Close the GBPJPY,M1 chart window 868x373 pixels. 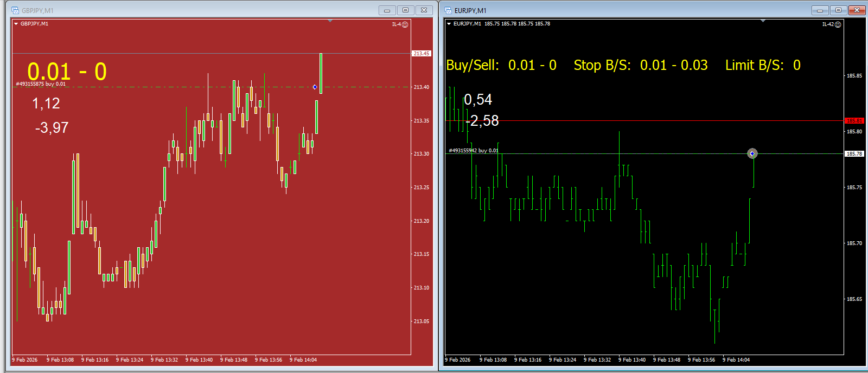424,10
